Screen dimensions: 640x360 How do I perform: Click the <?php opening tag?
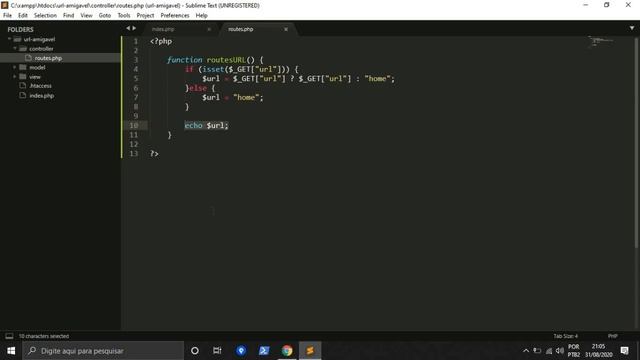click(x=161, y=41)
